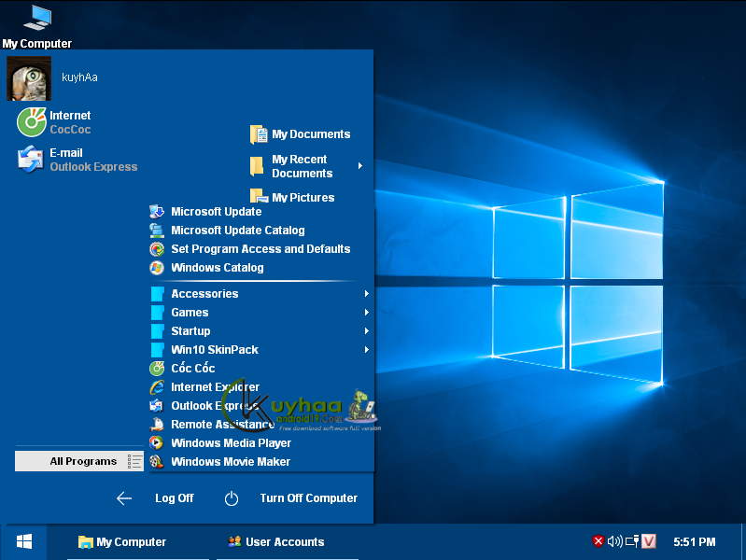Image resolution: width=746 pixels, height=560 pixels.
Task: Click the volume speaker tray icon
Action: tap(614, 541)
